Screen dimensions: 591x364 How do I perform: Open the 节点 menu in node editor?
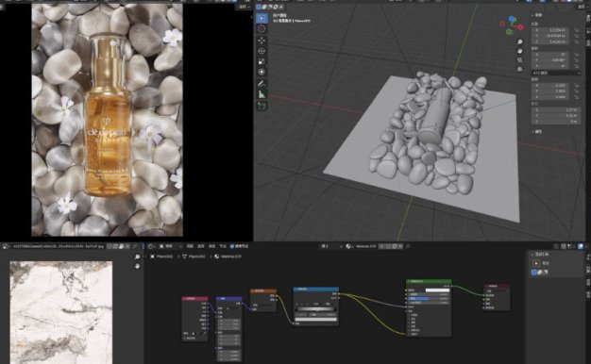pyautogui.click(x=223, y=246)
